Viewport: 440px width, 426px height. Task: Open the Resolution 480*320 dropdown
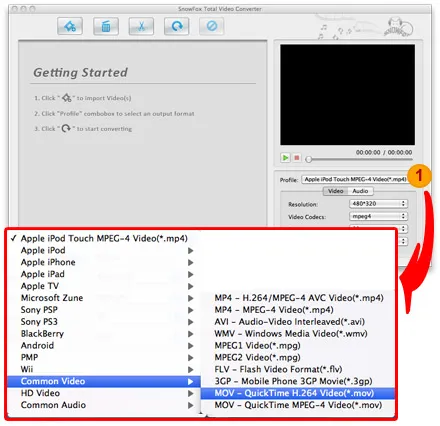pyautogui.click(x=378, y=203)
